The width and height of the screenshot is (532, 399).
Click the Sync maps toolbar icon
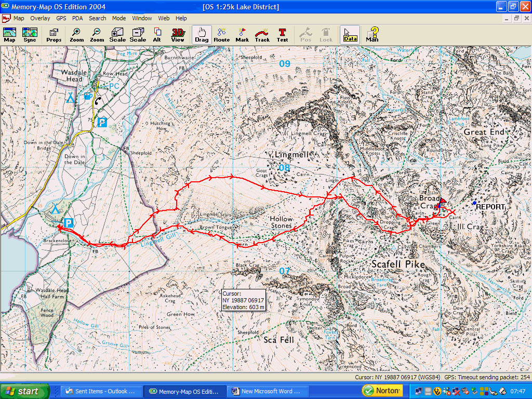(30, 35)
